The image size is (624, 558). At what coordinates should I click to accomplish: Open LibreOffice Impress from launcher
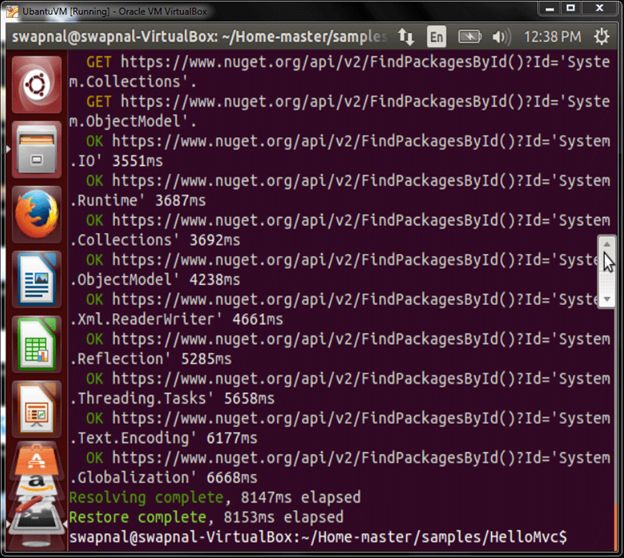pos(37,409)
